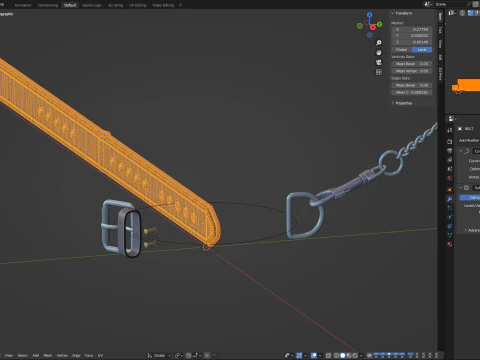The height and width of the screenshot is (360, 480).
Task: Open the Mesh menu
Action: coord(48,355)
